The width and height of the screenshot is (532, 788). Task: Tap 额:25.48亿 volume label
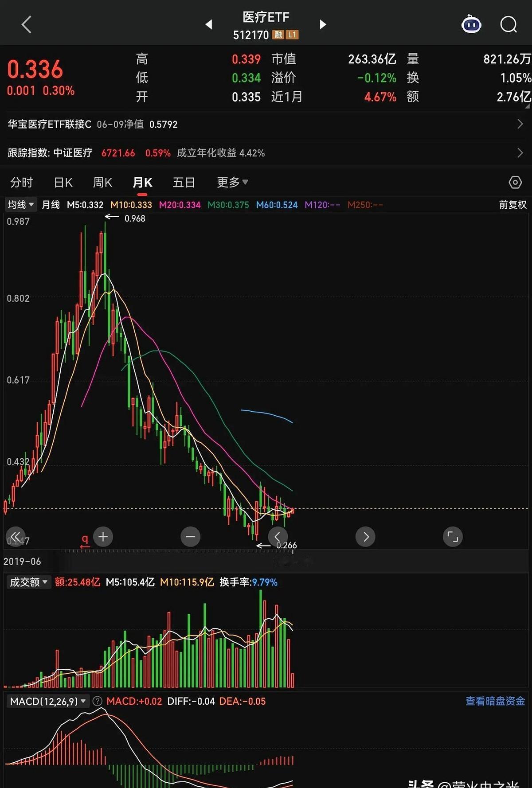(78, 582)
